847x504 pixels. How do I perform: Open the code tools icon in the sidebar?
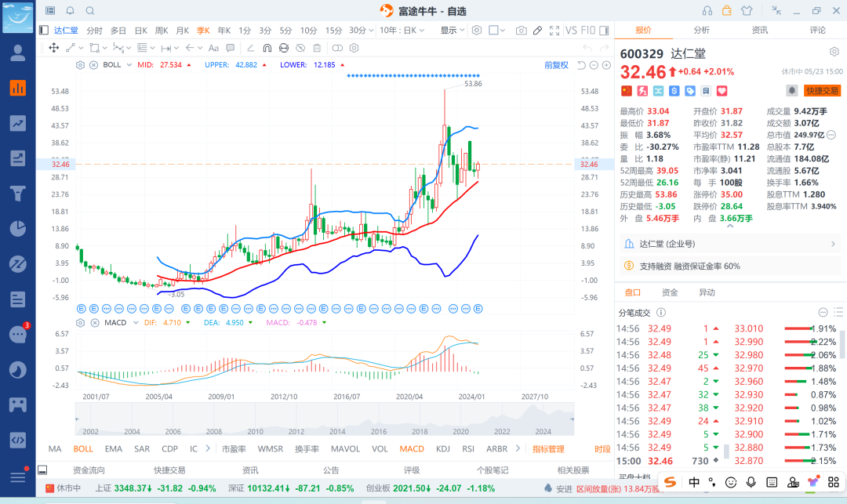[18, 440]
